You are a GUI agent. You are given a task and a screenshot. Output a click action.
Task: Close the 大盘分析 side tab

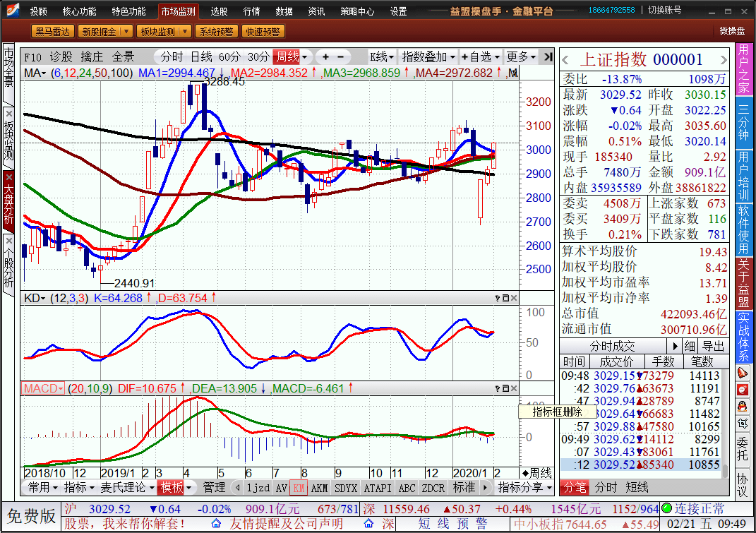tap(8, 176)
